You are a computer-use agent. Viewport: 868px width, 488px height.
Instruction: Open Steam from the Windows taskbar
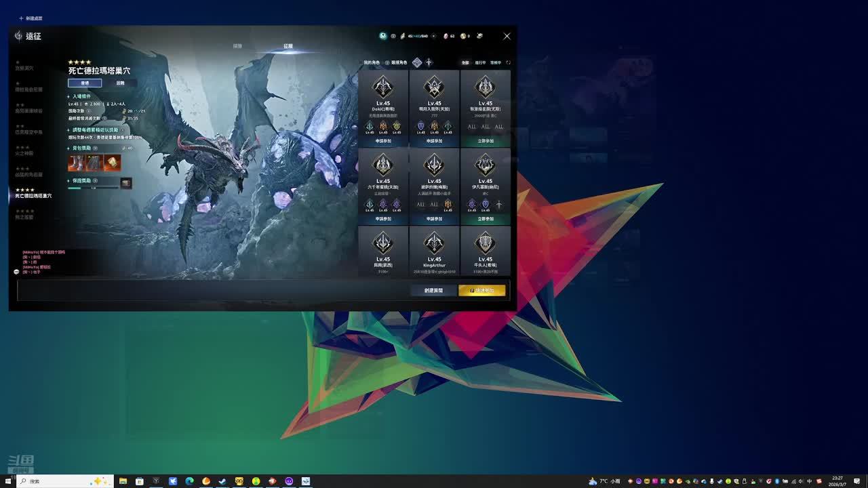222,481
